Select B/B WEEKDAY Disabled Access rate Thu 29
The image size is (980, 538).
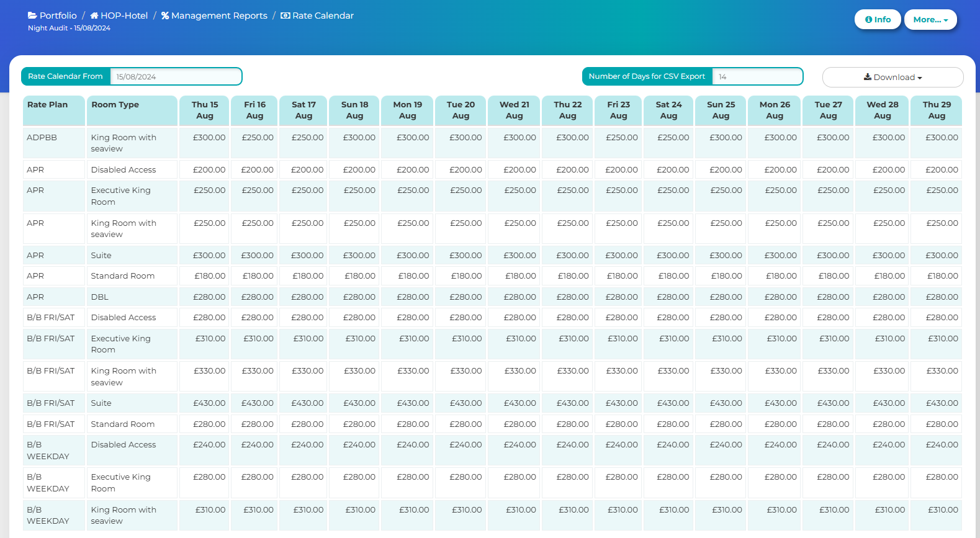coord(937,450)
